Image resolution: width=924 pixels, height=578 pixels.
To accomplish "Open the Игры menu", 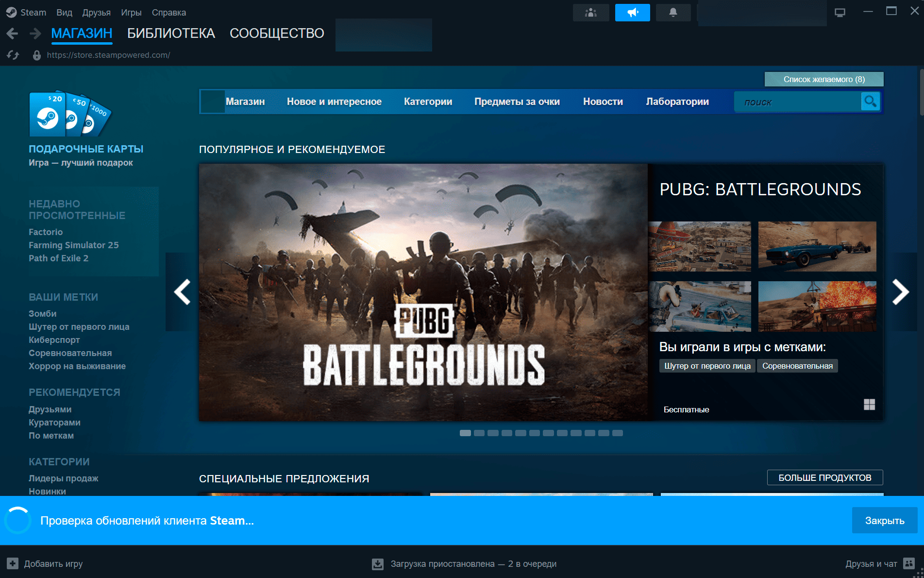I will (131, 13).
